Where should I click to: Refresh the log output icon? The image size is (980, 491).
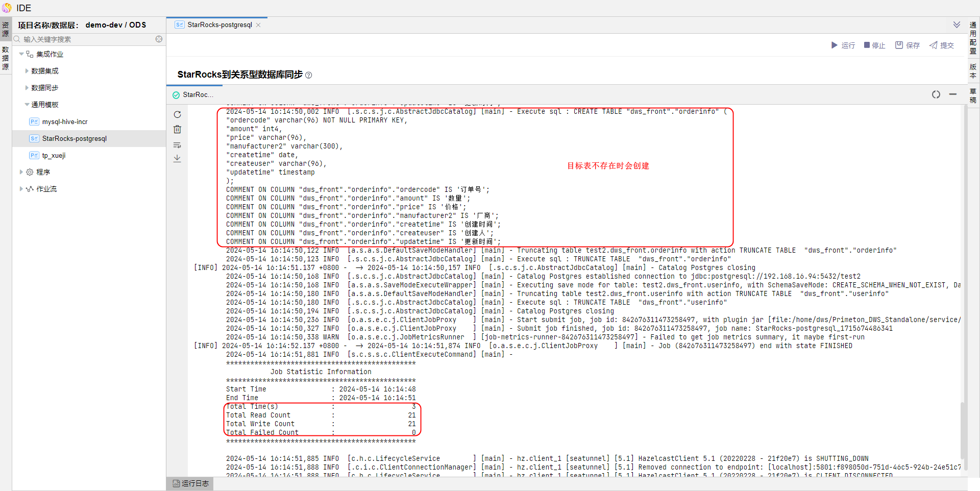(177, 115)
